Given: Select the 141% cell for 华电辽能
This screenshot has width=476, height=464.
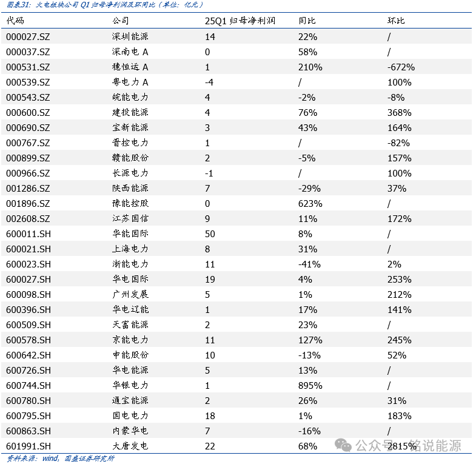Looking at the screenshot, I should coord(400,310).
